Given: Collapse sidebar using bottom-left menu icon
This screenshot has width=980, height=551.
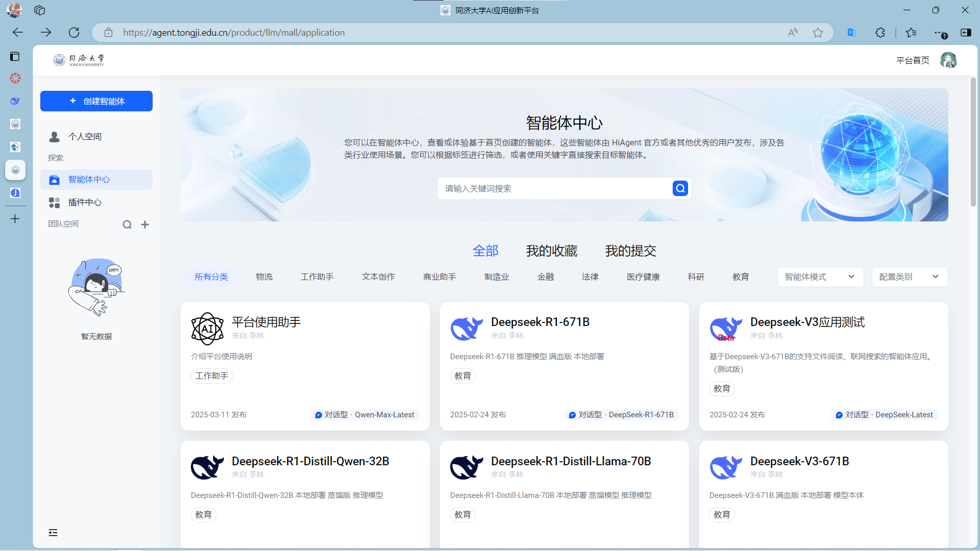Looking at the screenshot, I should [53, 533].
